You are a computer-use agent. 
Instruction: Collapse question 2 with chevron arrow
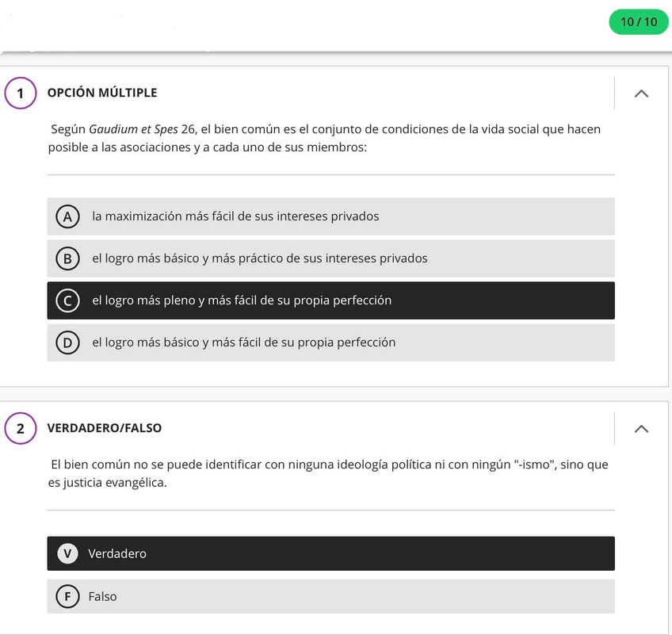[642, 429]
